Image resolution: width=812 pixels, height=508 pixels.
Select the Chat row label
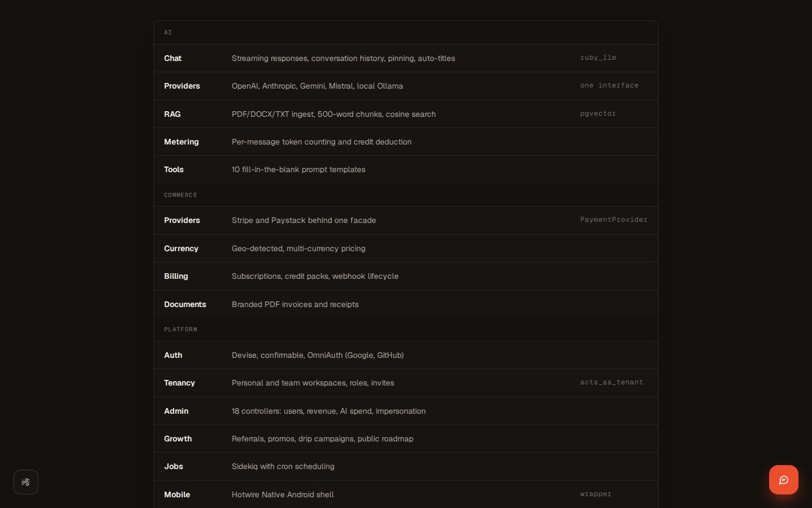click(x=173, y=58)
